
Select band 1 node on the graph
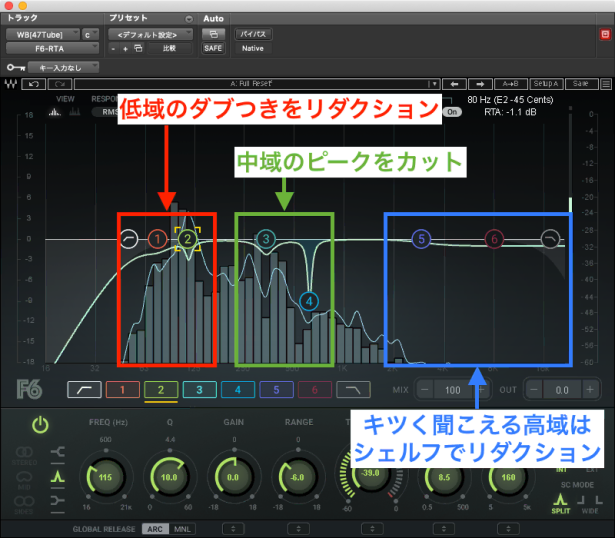[x=157, y=239]
